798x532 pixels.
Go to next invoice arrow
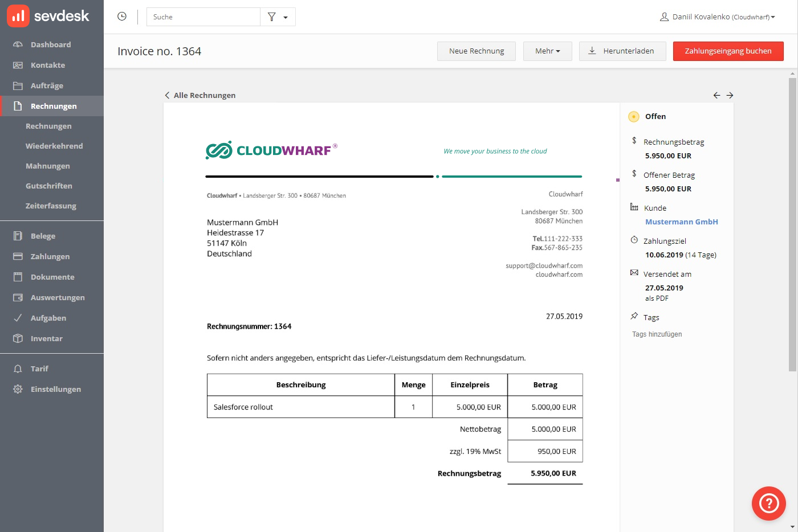(x=730, y=95)
